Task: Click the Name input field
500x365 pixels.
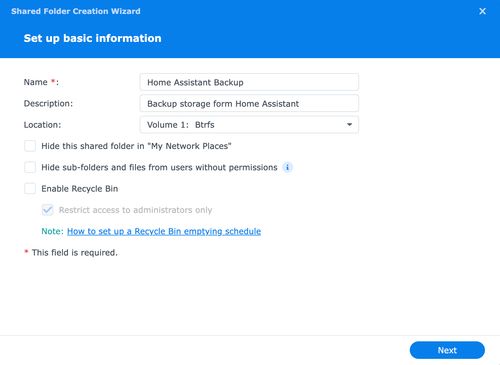Action: pos(249,82)
